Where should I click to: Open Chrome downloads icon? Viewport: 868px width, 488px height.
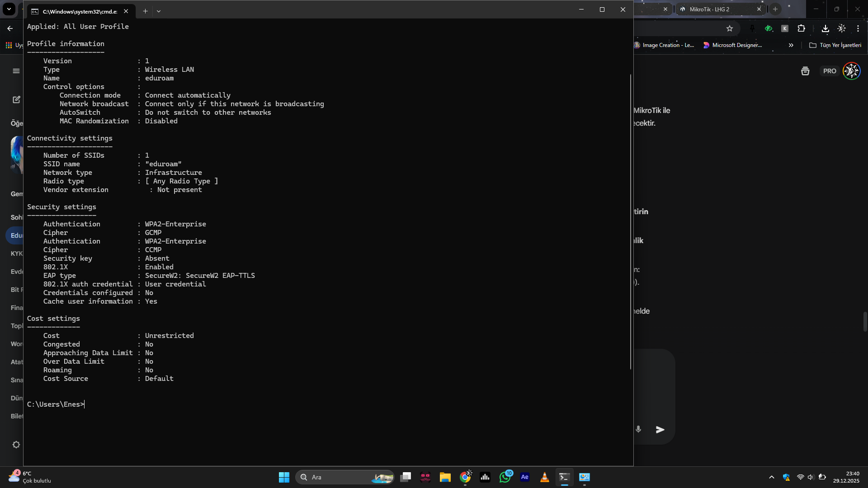[825, 28]
